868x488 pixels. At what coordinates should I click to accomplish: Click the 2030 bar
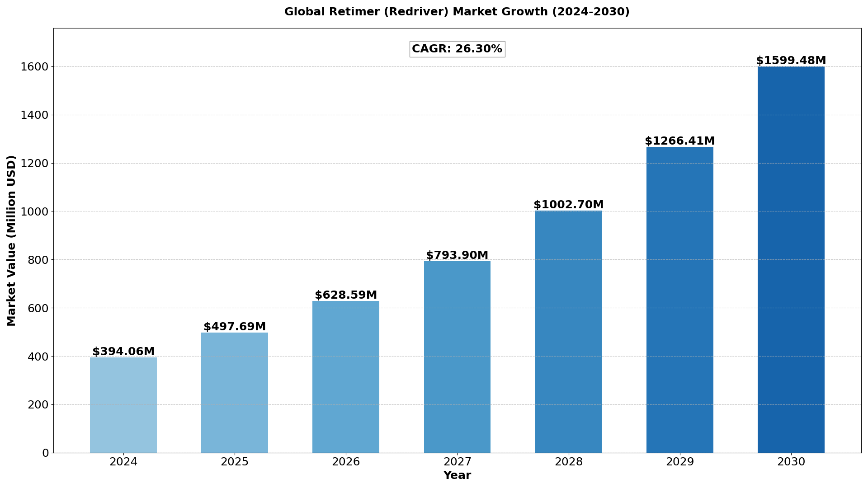pyautogui.click(x=791, y=260)
